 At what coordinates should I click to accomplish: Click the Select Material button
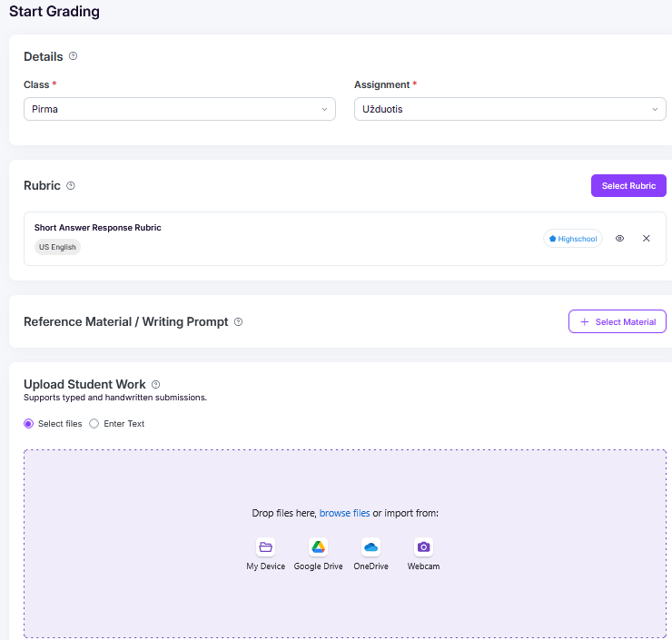(x=618, y=322)
